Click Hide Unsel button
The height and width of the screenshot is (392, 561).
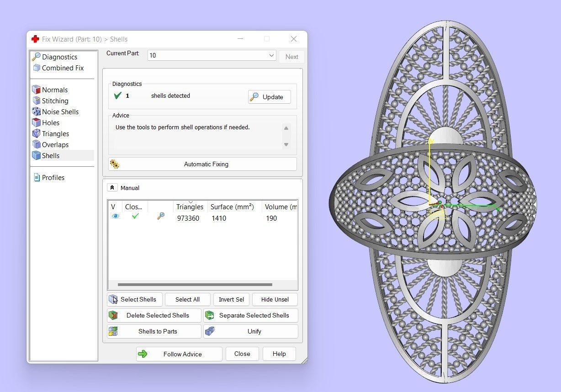click(x=275, y=300)
